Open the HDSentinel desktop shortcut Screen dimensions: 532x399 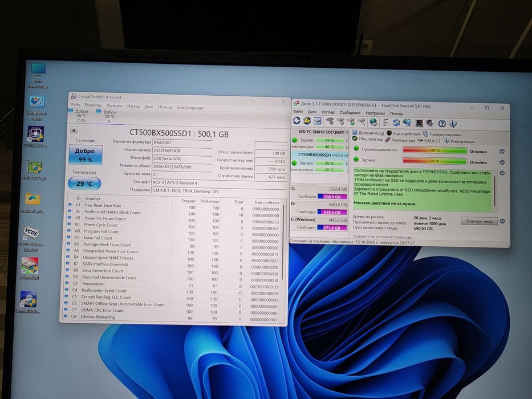click(30, 268)
